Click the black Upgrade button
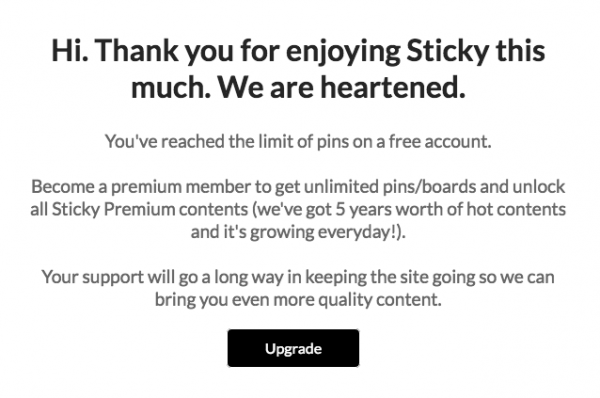600x398 pixels. 293,348
